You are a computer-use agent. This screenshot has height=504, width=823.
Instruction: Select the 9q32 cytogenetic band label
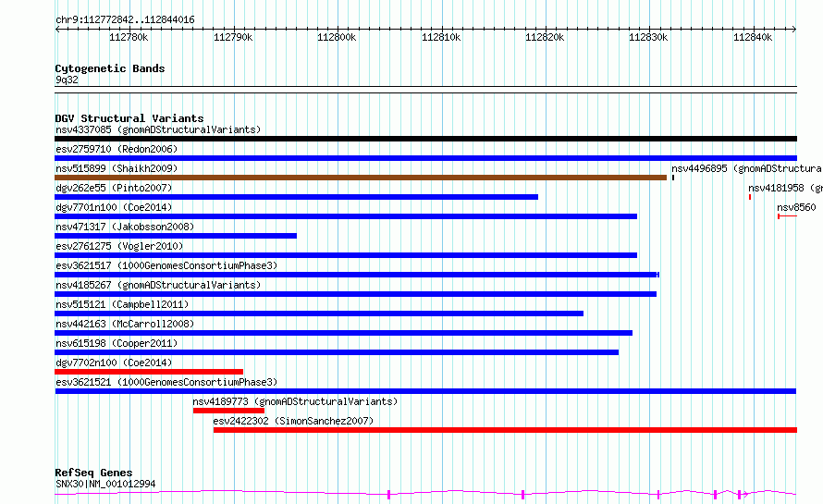(x=67, y=80)
